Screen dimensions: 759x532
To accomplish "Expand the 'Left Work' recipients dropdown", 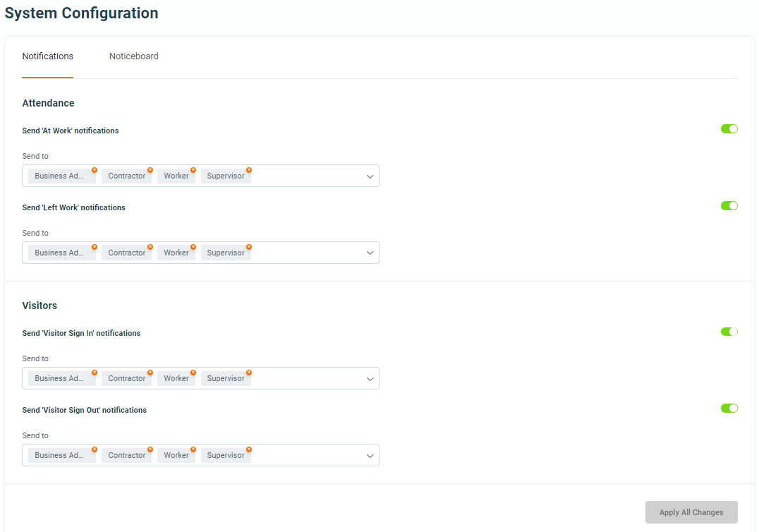I will (x=370, y=252).
